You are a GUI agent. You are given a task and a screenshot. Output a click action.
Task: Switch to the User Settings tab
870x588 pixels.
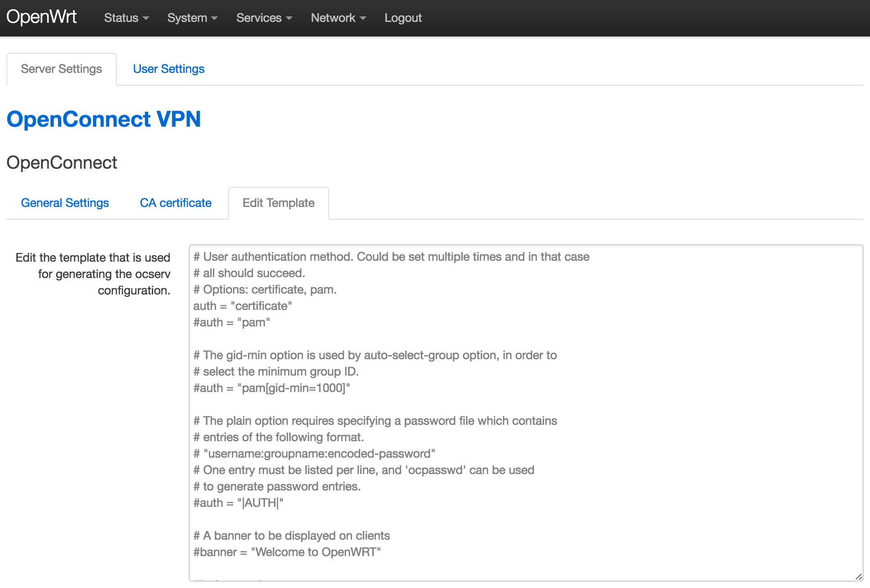tap(169, 69)
